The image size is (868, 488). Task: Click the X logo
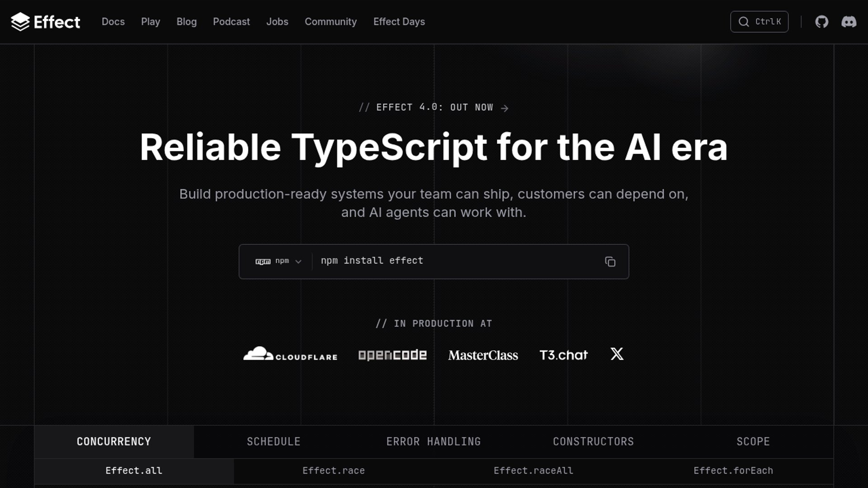[617, 354]
